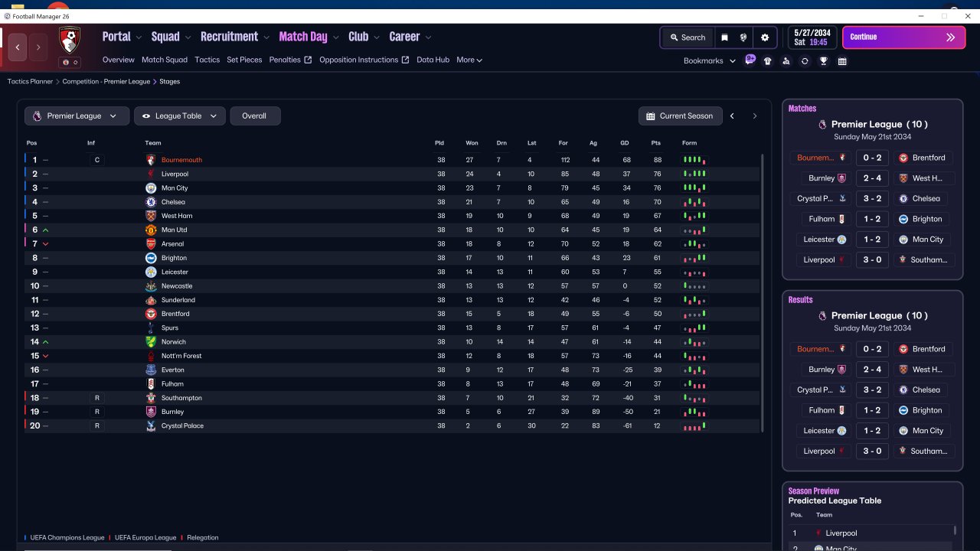Screen dimensions: 980x551
Task: Sort table by the Won column header
Action: (x=472, y=143)
